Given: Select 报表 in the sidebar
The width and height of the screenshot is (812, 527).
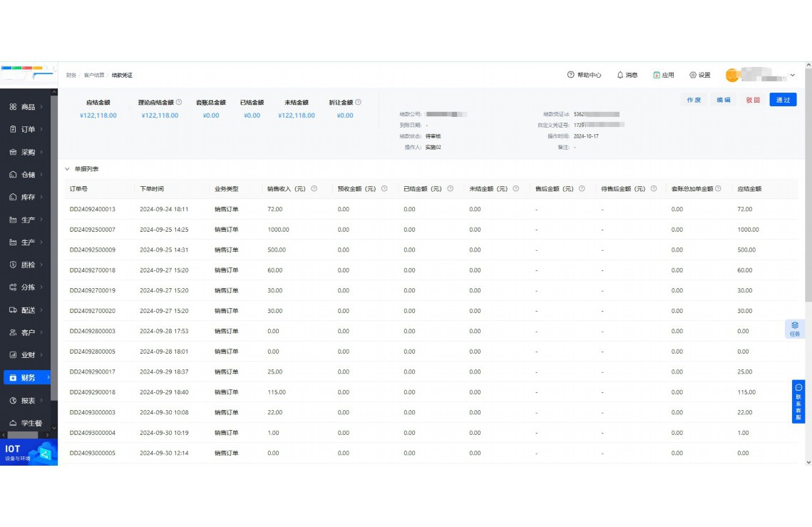Looking at the screenshot, I should (x=28, y=401).
